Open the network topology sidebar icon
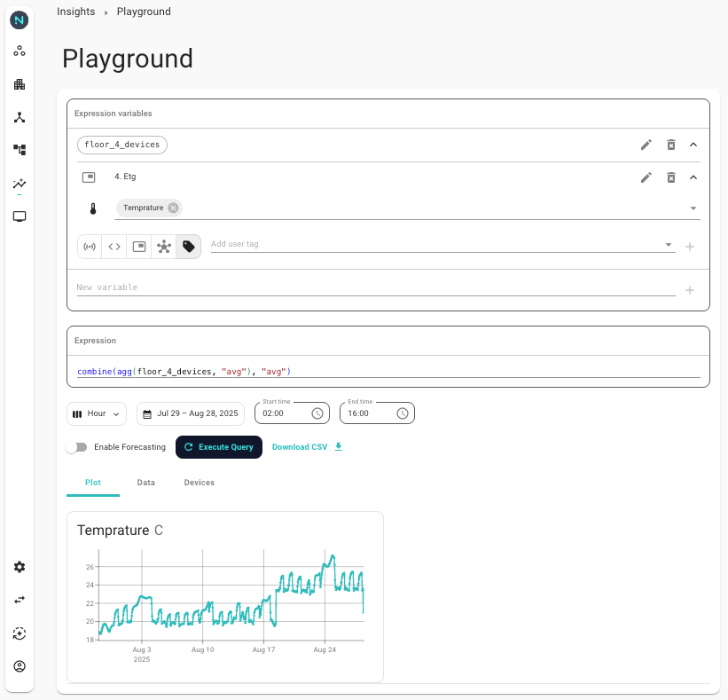 coord(19,117)
